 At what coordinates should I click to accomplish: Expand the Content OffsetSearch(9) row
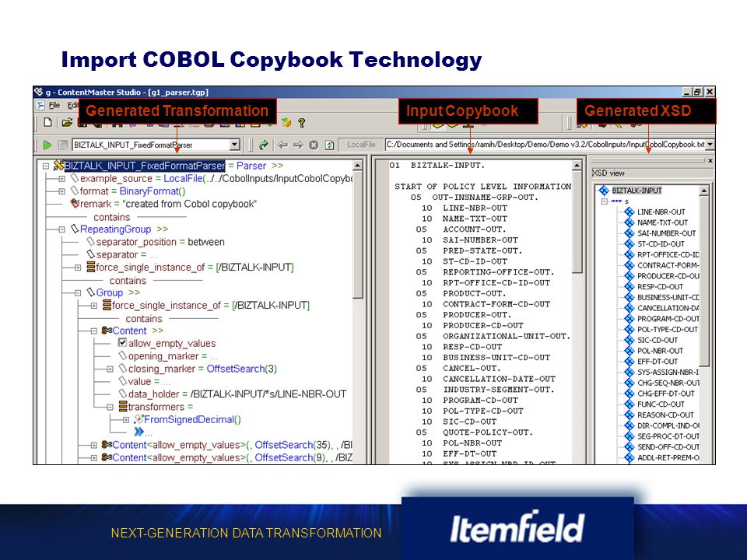94,457
